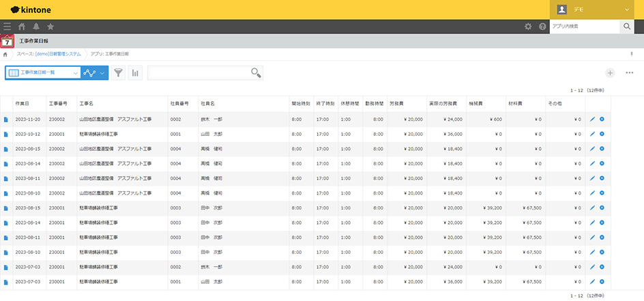Click the 作業日 column header
This screenshot has height=301, width=644.
pos(23,103)
